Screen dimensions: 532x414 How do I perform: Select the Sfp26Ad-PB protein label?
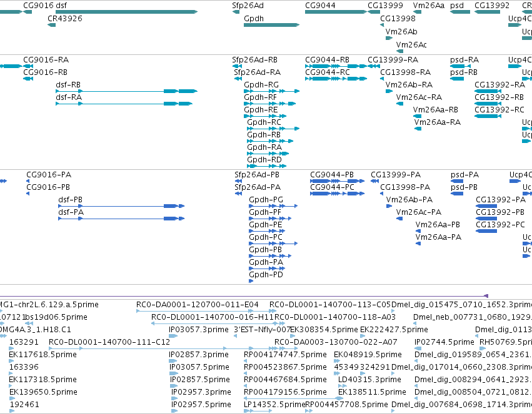click(x=257, y=174)
